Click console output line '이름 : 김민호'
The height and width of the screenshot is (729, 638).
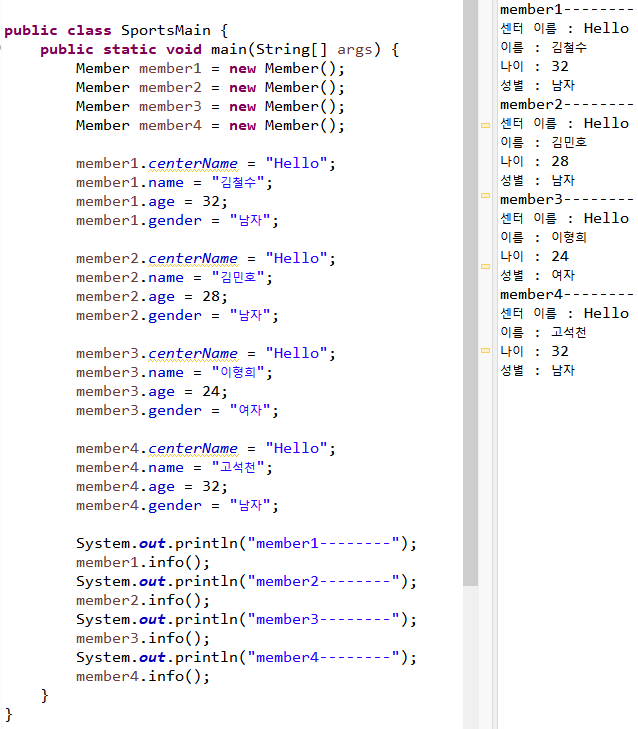click(544, 142)
